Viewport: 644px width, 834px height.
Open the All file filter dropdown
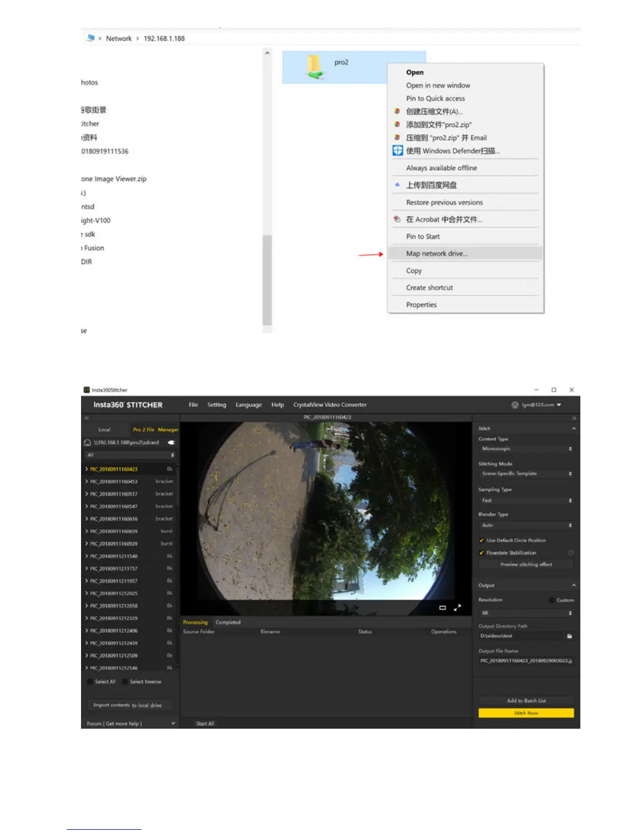point(130,455)
